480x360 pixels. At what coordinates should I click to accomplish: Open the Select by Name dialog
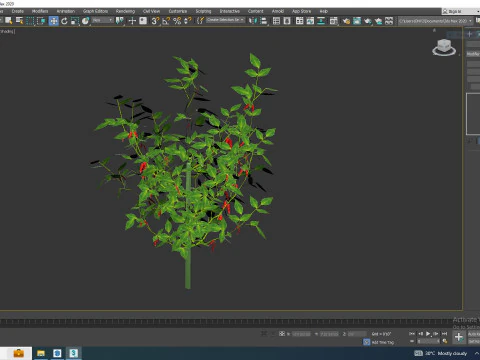[x=20, y=21]
